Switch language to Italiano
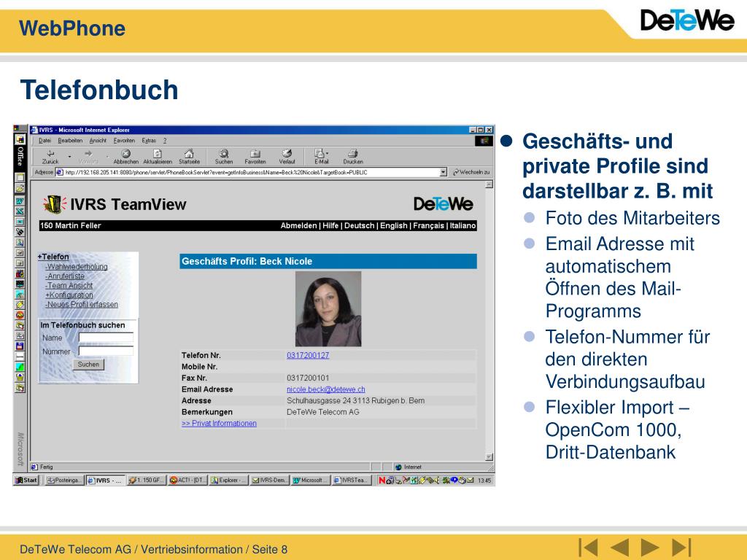 [x=462, y=226]
